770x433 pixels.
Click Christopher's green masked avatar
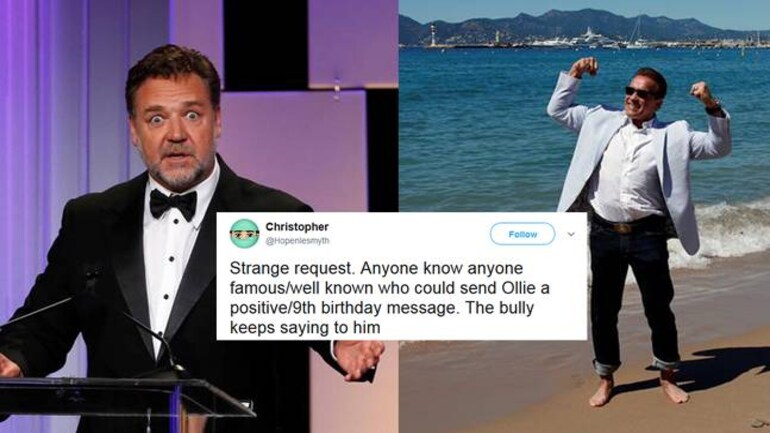244,234
